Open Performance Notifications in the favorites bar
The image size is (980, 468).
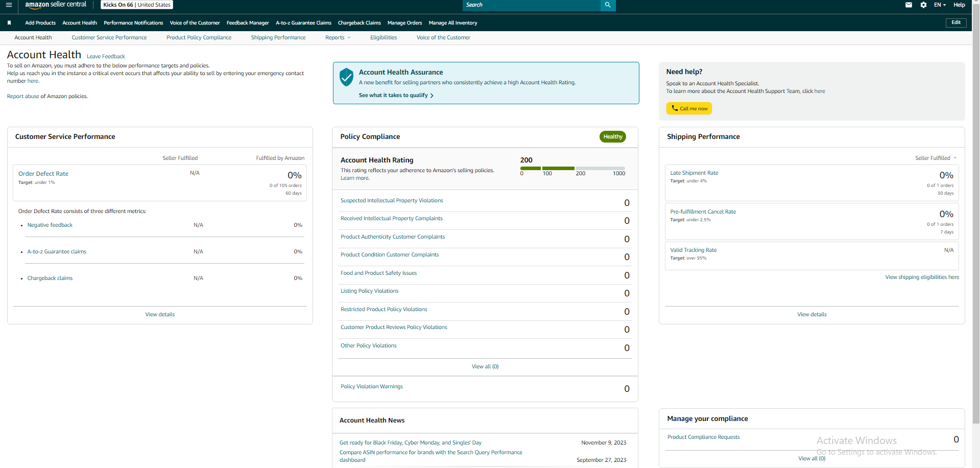coord(133,23)
